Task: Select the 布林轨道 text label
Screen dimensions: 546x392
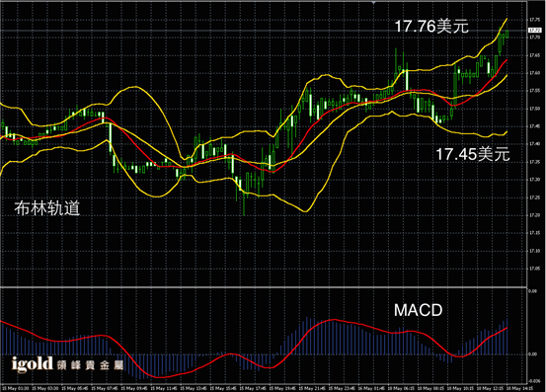Action: click(x=47, y=208)
